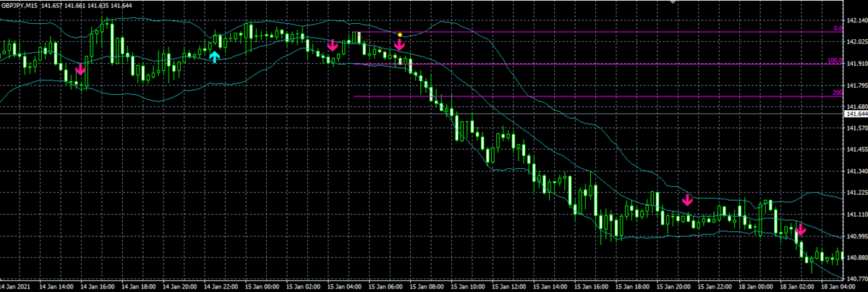Click time label 15 Jan 18:00

click(634, 287)
